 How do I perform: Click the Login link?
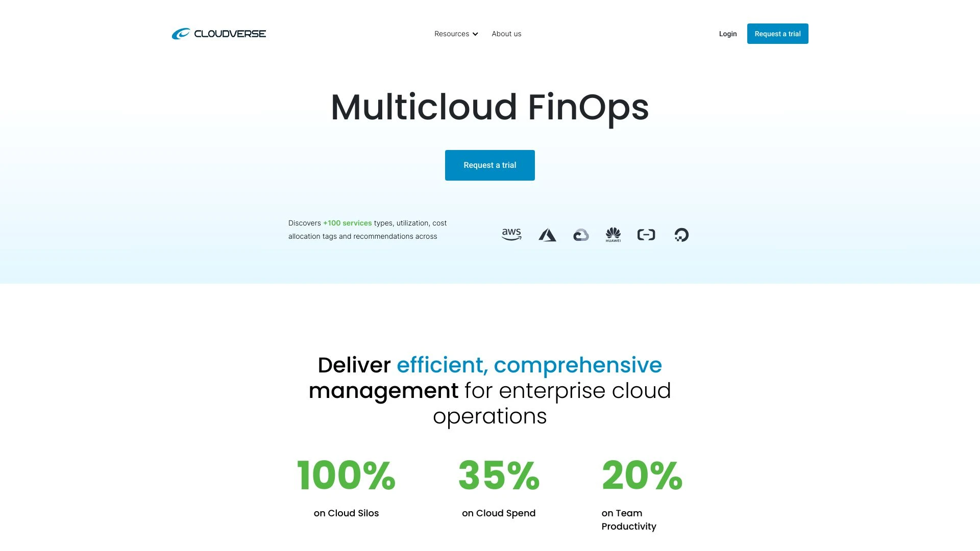tap(727, 34)
